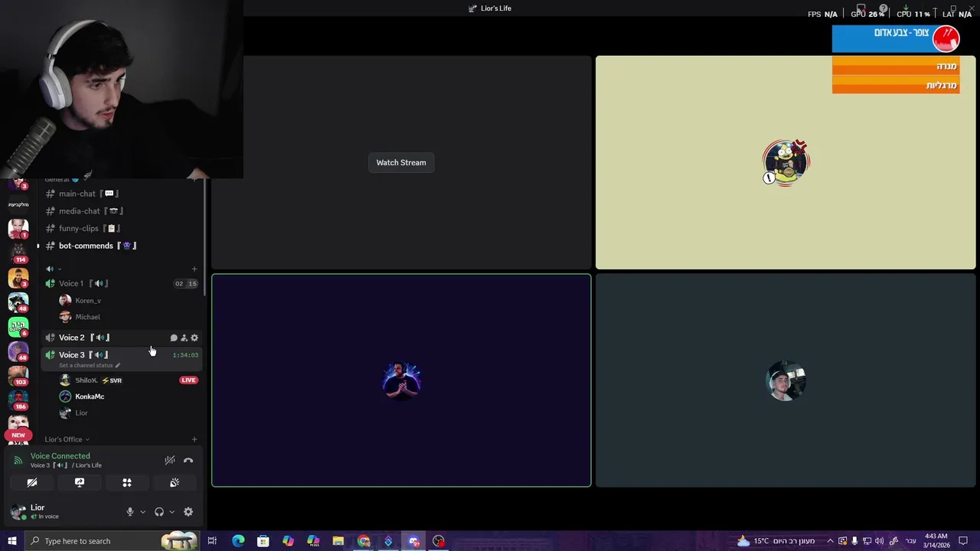Open Microsoft Store from taskbar
The width and height of the screenshot is (980, 551).
263,541
